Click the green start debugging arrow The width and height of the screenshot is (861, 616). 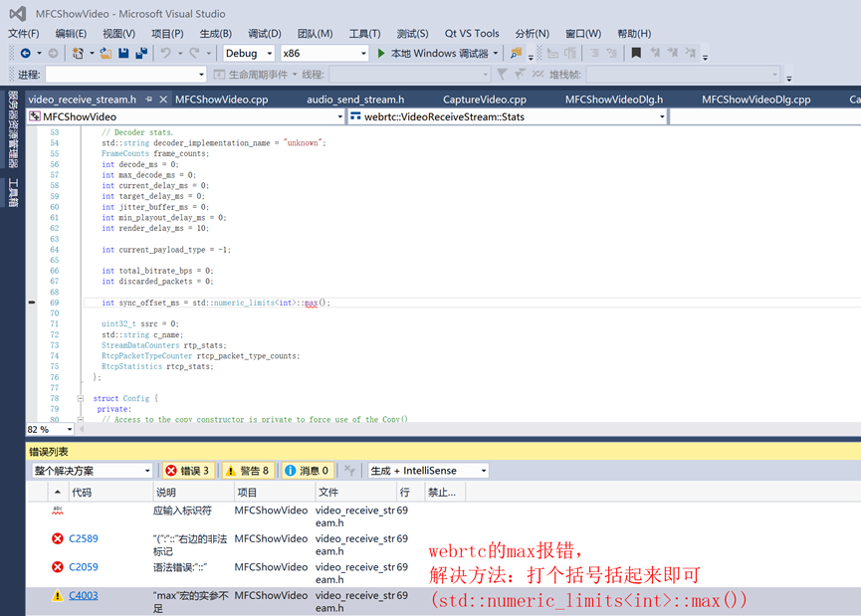381,54
